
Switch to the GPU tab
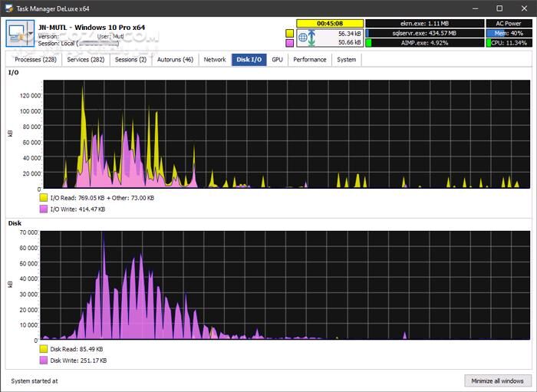[277, 59]
